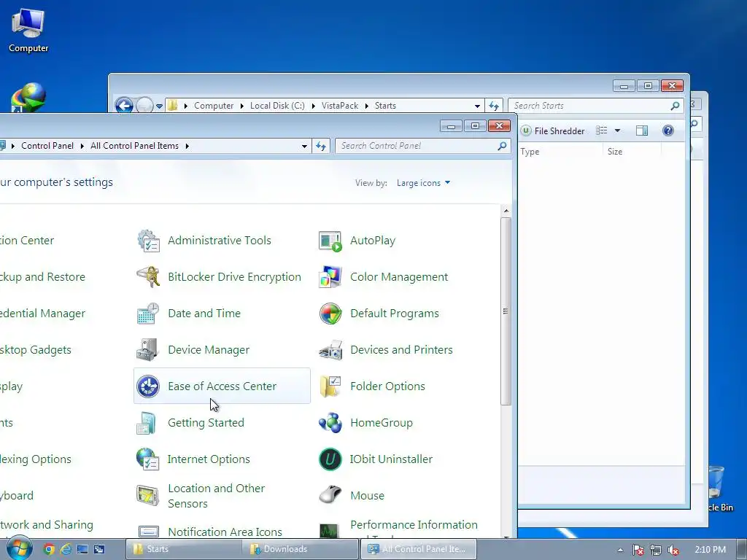Expand arrow after All Control Panel Items
Screen dimensions: 747x560
187,146
